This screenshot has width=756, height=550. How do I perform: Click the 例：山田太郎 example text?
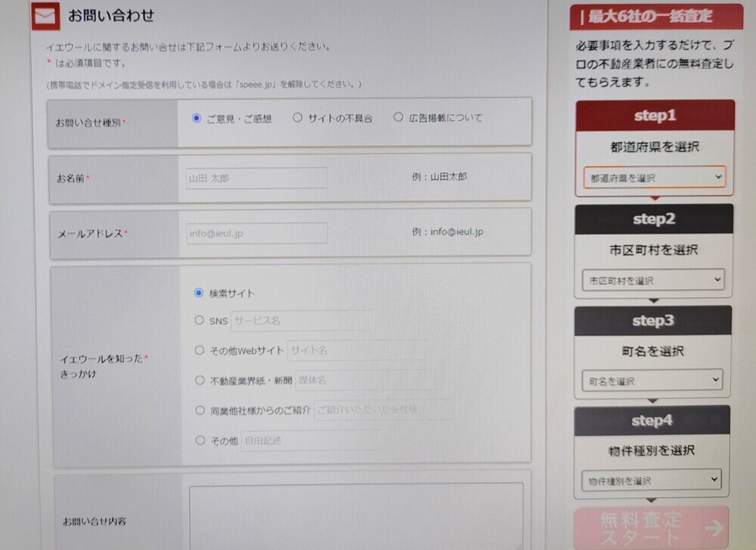point(439,177)
